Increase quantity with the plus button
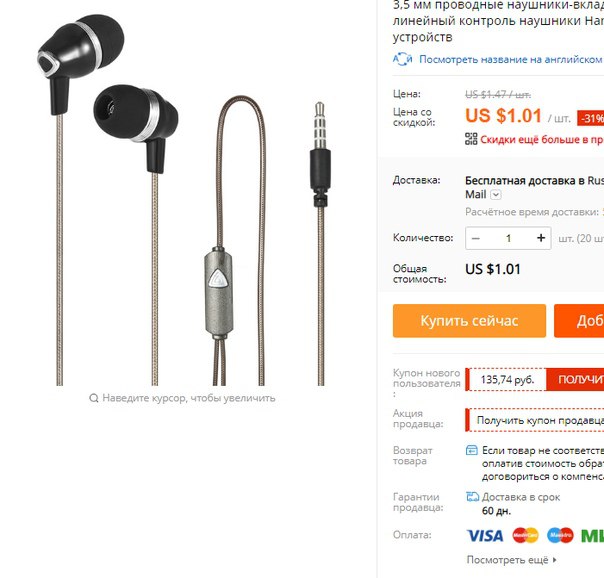The image size is (604, 578). (x=541, y=238)
